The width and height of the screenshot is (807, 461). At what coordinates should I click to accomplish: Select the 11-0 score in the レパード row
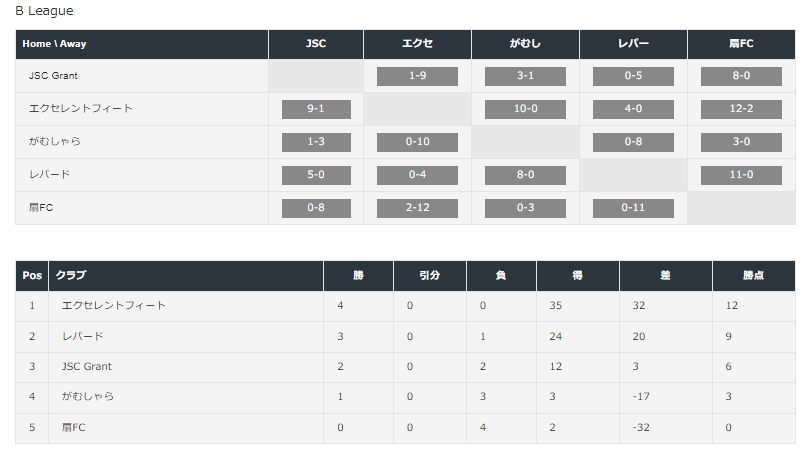tap(741, 175)
